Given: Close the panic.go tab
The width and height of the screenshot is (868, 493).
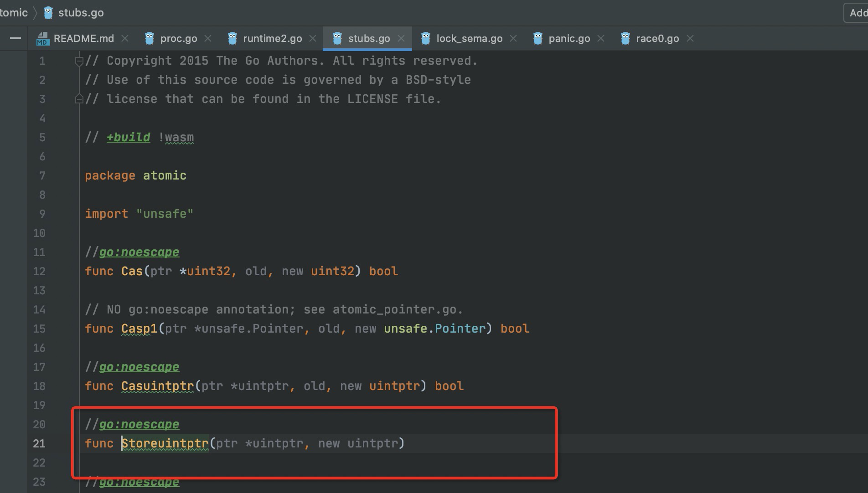Looking at the screenshot, I should [601, 39].
